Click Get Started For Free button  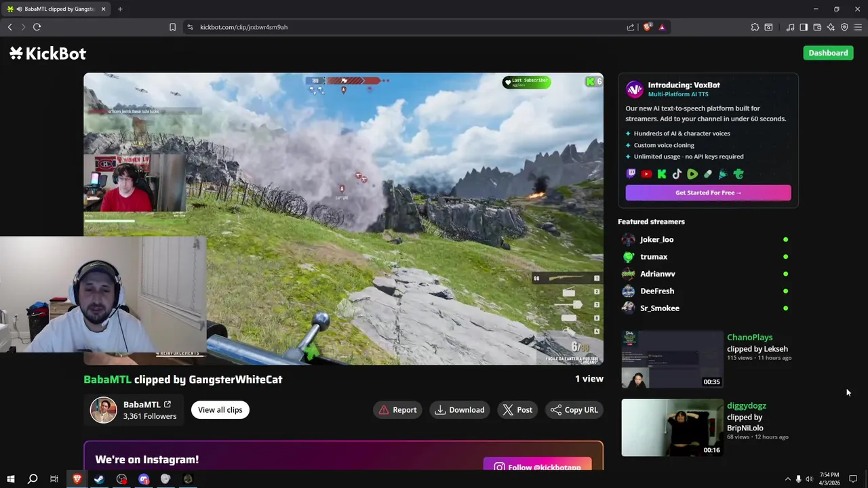click(708, 192)
